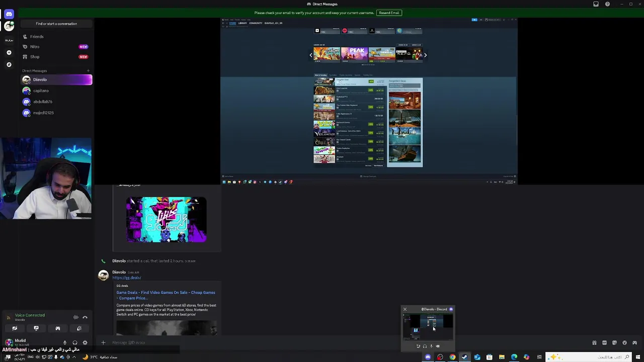
Task: Click Find or start a conversation box
Action: click(x=56, y=24)
